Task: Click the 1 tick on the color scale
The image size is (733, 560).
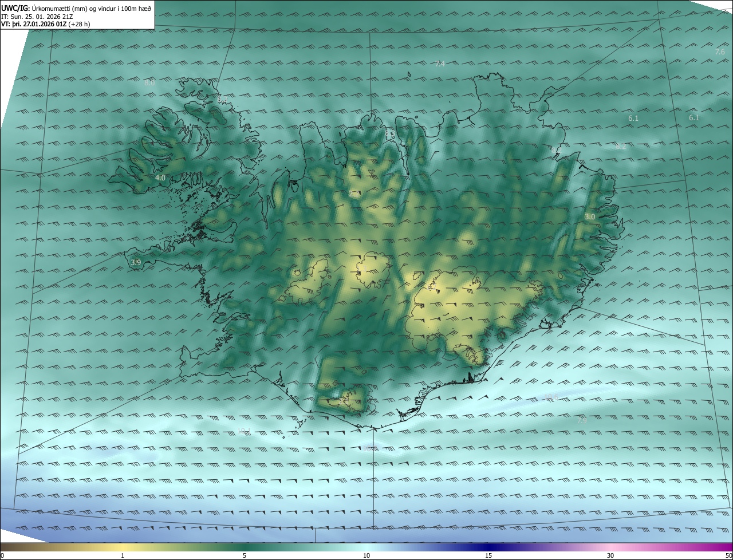Action: [123, 555]
